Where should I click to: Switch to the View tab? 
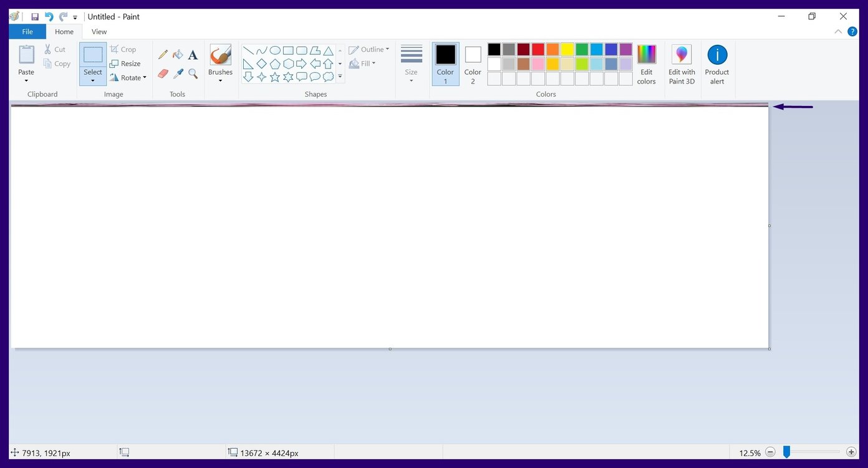click(x=99, y=31)
